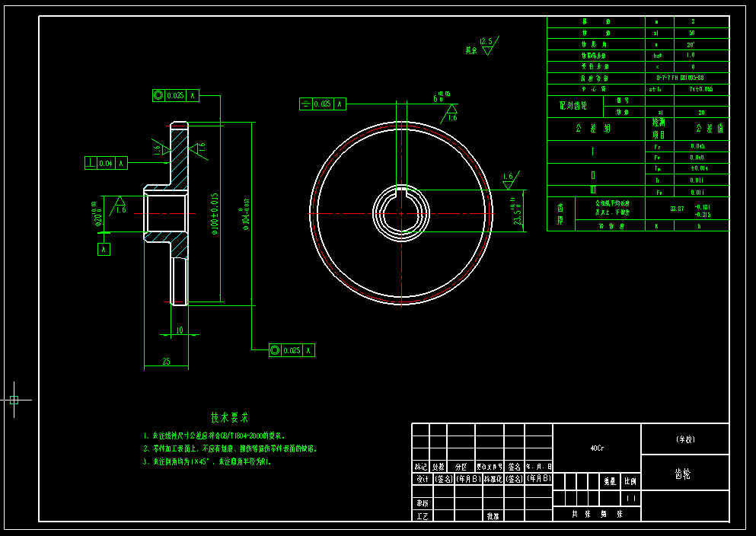Select the 设计 row label
The height and width of the screenshot is (536, 756).
(x=422, y=479)
